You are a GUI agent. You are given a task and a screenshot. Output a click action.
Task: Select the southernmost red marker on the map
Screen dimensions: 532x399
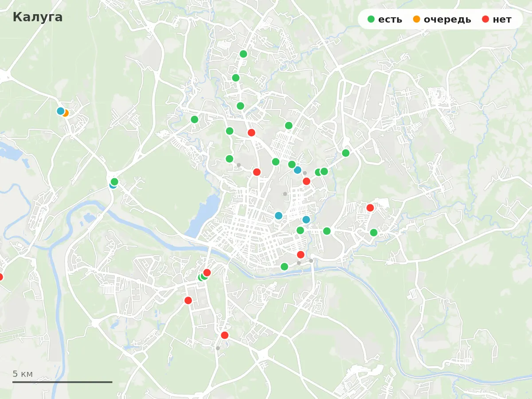coord(225,335)
